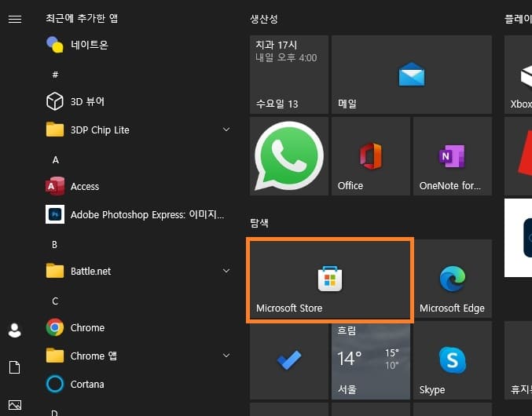Click the 3DP Chip Lite folder icon
The height and width of the screenshot is (416, 532).
(55, 130)
